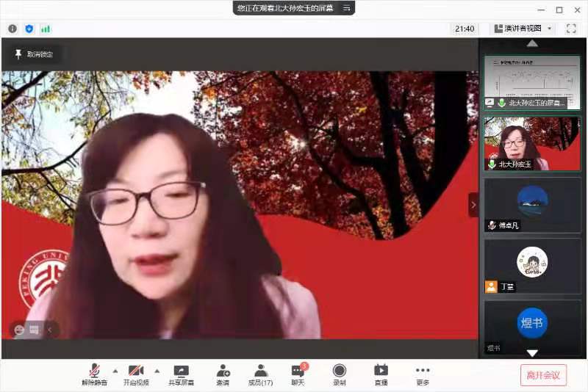Collapse the participant sidebar with arrow

tap(473, 205)
